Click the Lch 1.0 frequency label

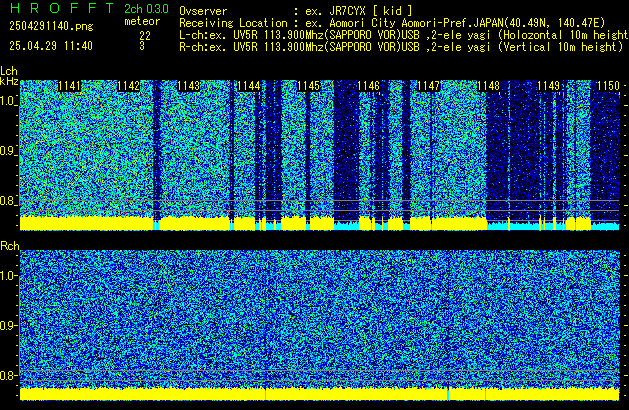click(7, 101)
